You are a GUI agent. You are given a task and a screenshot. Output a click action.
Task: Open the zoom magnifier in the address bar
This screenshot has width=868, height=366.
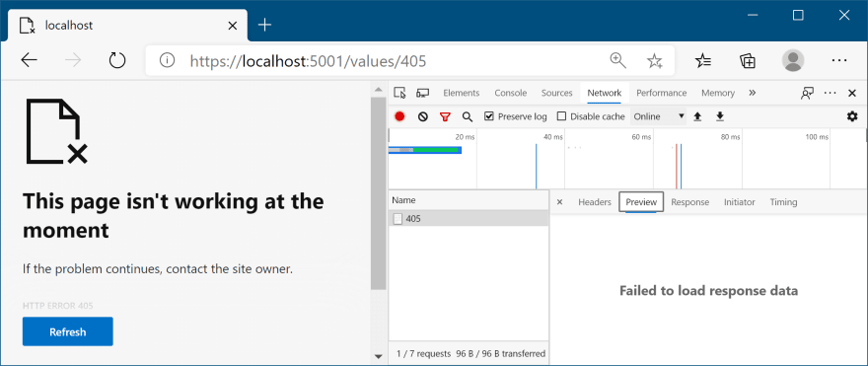pos(617,60)
